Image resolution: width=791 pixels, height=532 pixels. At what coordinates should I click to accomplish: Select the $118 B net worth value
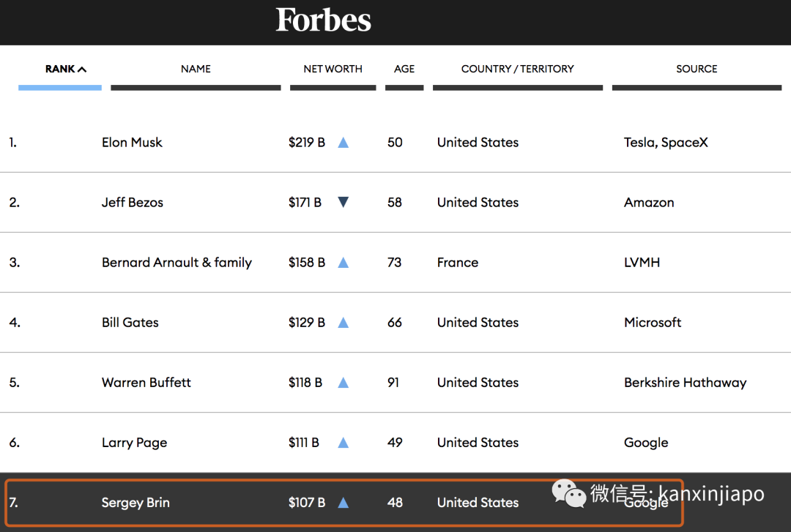(x=305, y=382)
